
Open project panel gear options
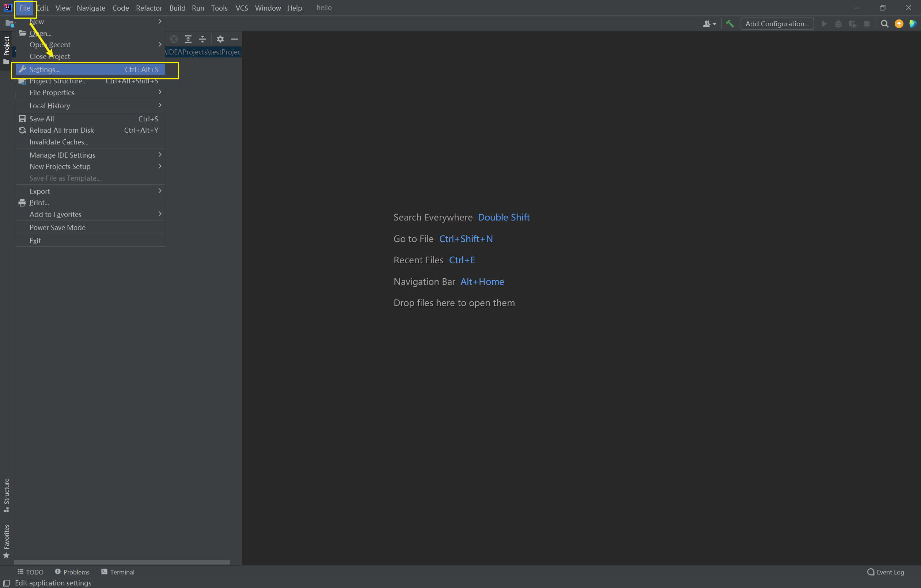pyautogui.click(x=220, y=39)
